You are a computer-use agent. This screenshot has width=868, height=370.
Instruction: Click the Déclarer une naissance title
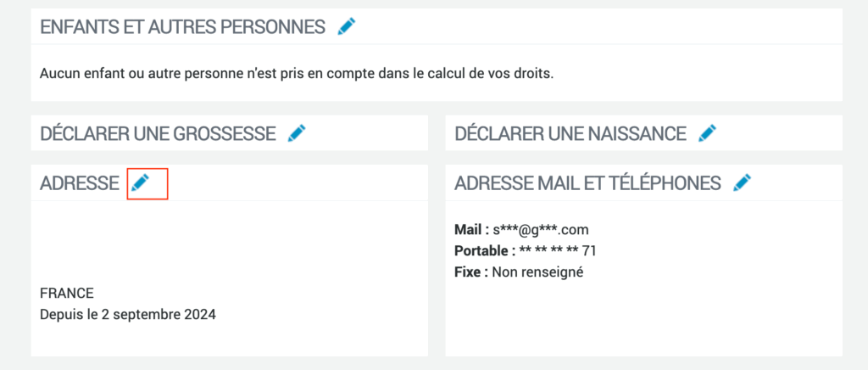570,133
